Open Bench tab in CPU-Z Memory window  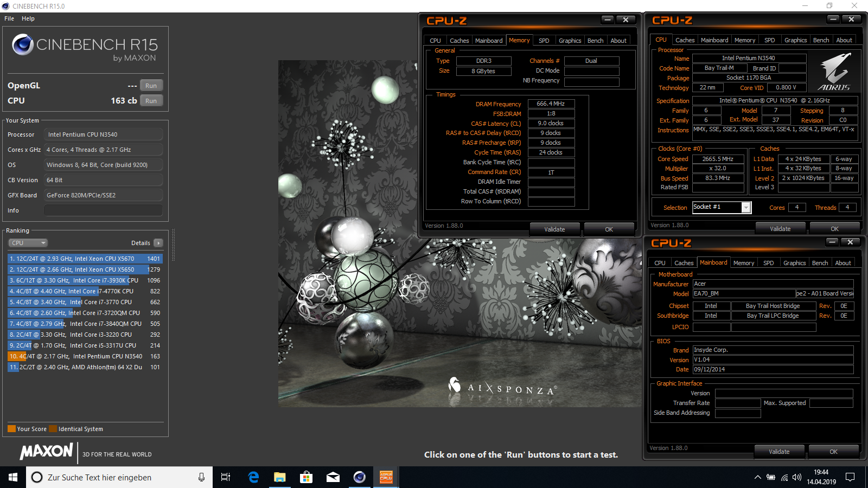[x=596, y=41]
